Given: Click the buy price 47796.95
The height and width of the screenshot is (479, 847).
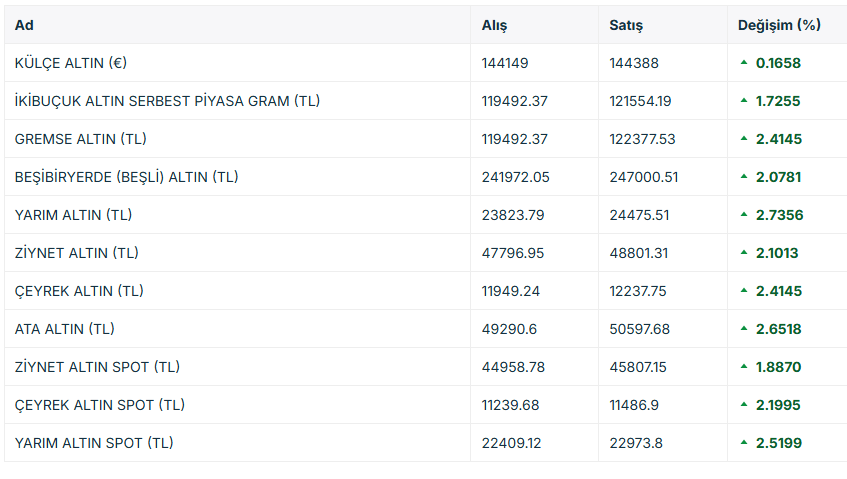Looking at the screenshot, I should tap(513, 253).
